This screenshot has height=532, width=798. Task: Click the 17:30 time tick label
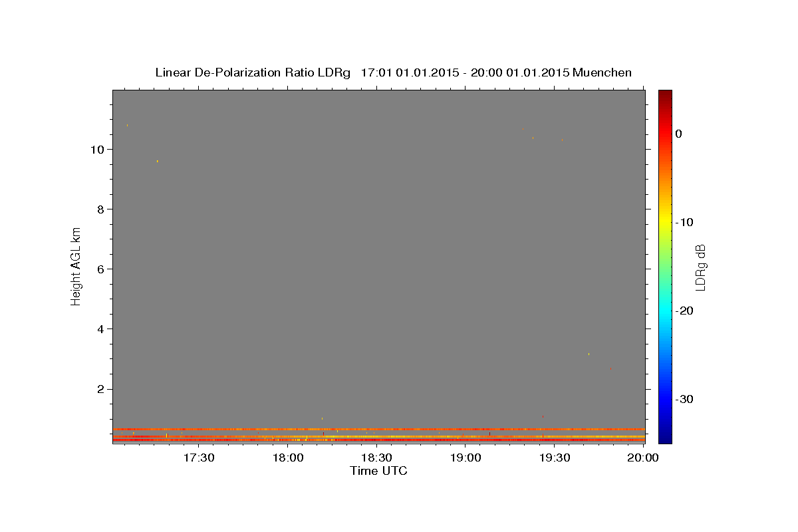(199, 458)
